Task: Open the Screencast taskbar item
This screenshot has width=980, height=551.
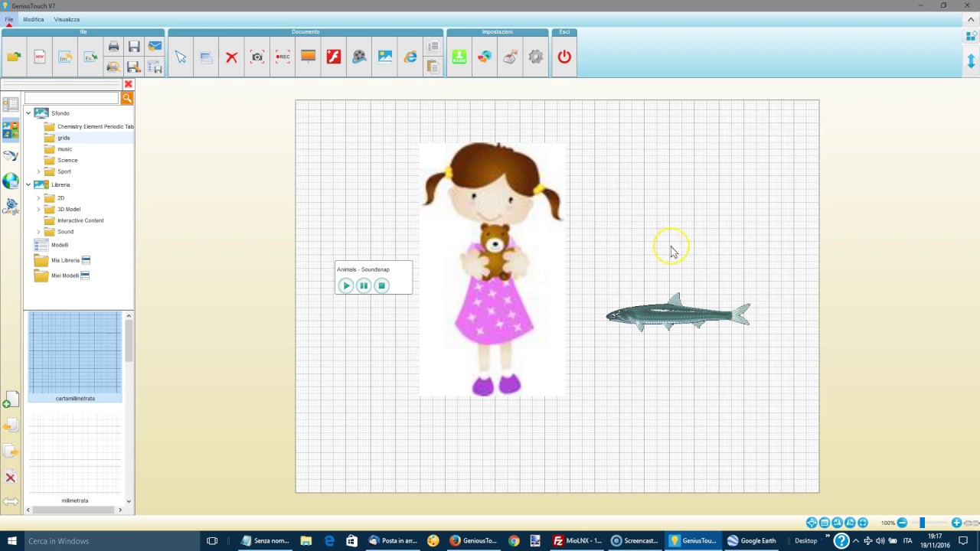Action: [634, 540]
